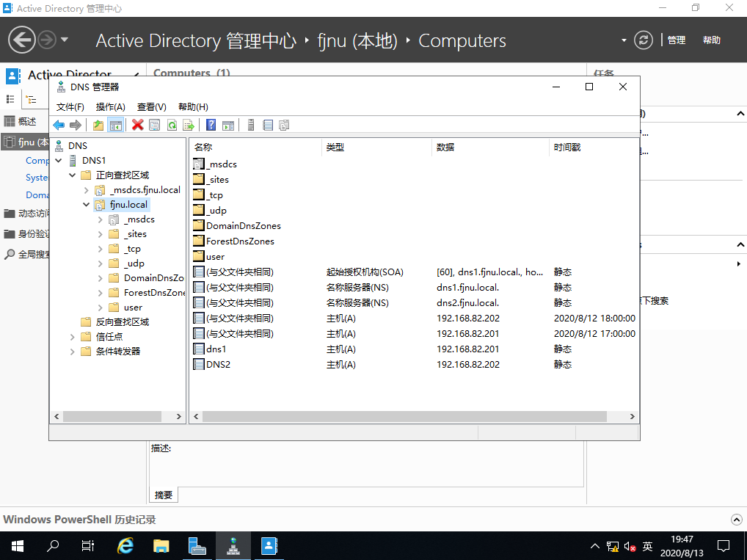Click the notebook record icon in DNS toolbar

(x=268, y=126)
